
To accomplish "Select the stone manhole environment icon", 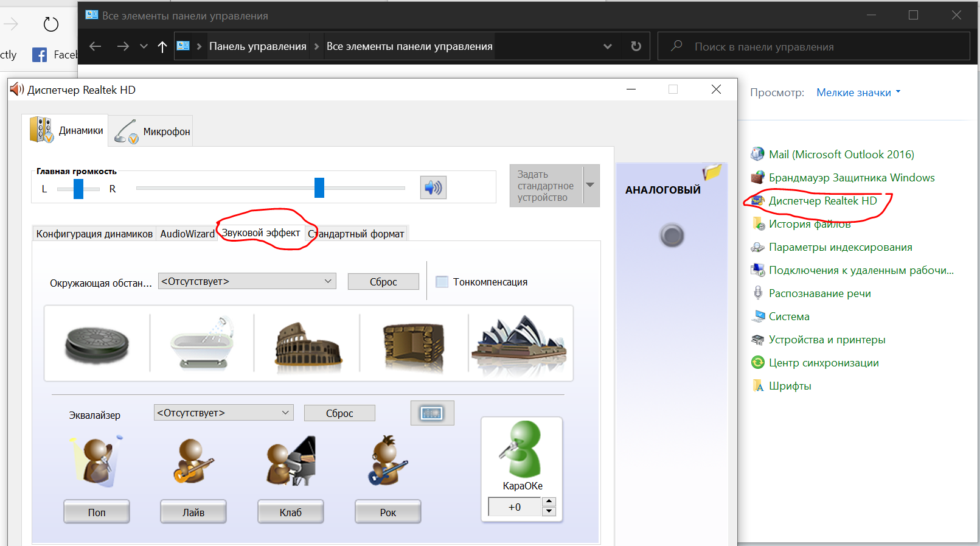I will point(97,344).
